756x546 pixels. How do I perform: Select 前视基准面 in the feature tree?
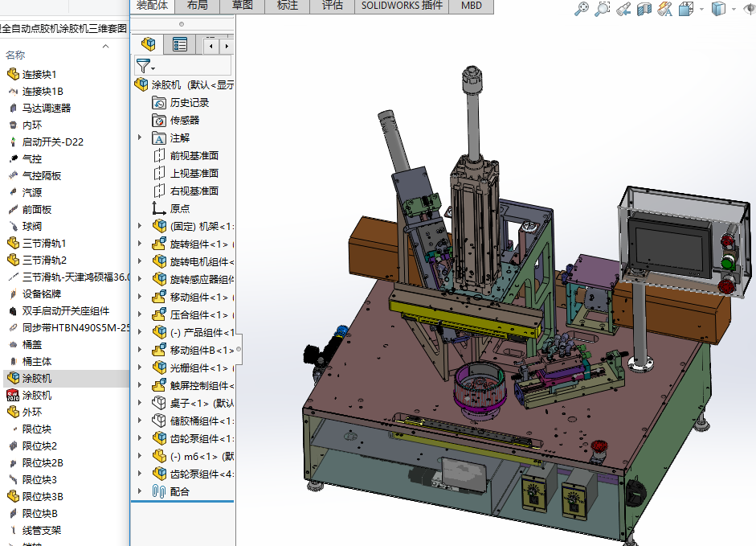point(194,155)
